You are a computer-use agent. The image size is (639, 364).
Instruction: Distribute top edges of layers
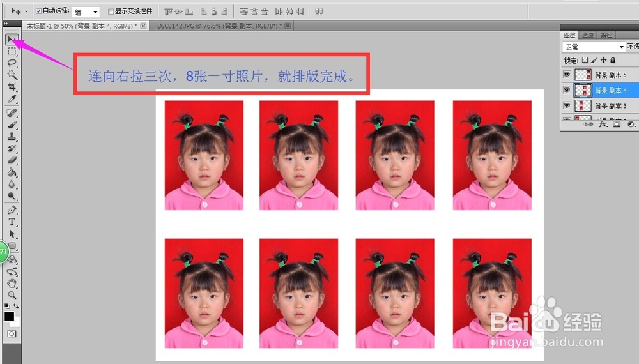(x=243, y=11)
